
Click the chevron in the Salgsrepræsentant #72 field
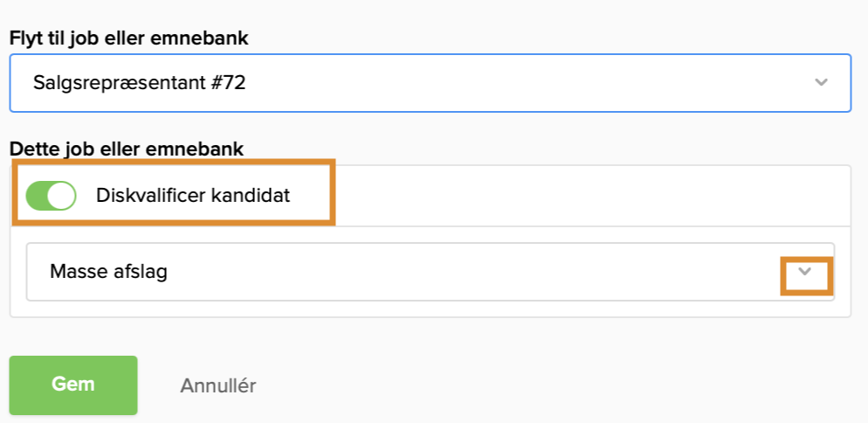tap(820, 82)
